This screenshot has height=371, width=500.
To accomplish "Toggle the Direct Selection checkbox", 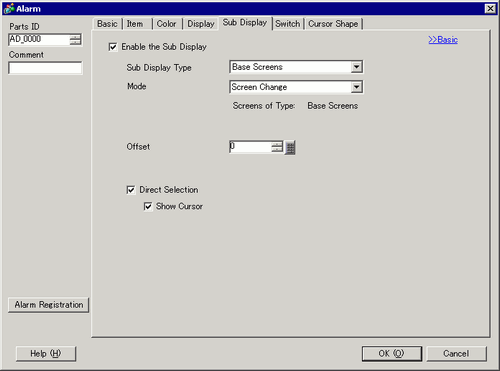I will pos(131,190).
